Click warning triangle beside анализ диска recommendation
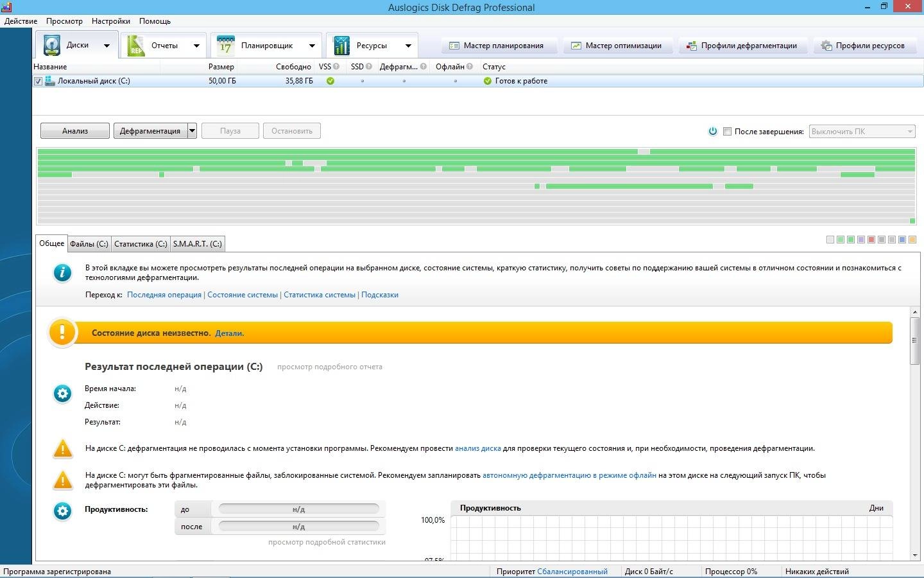 [x=63, y=449]
